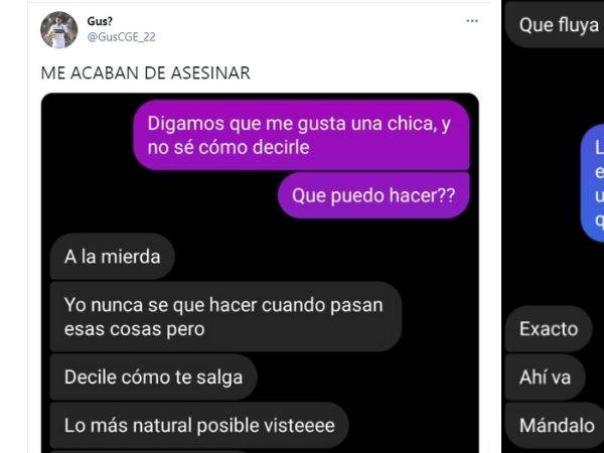Open the first attached chat screenshot image

tap(260, 273)
